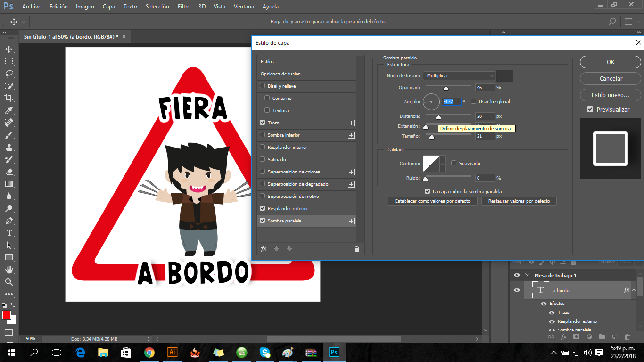
Task: Open the Capa menu
Action: [x=109, y=7]
